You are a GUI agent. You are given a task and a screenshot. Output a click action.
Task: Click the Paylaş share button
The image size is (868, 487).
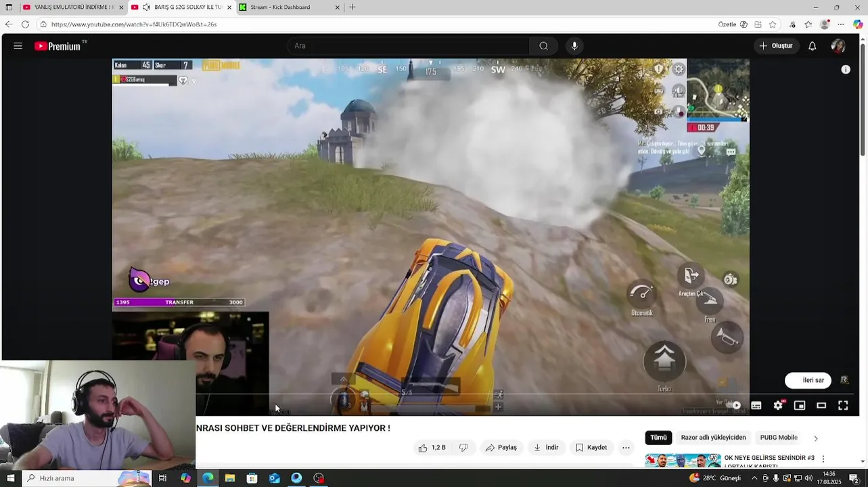tap(501, 448)
